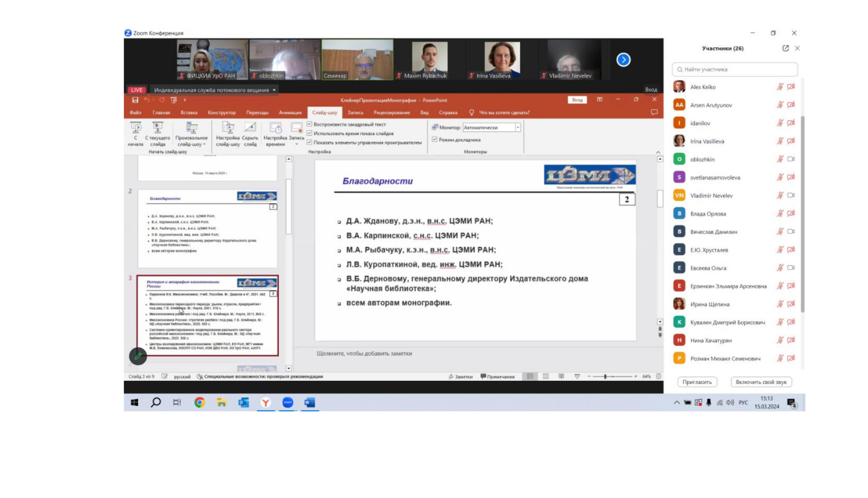Toggle microphone icon for Влада Орлова

click(x=780, y=213)
